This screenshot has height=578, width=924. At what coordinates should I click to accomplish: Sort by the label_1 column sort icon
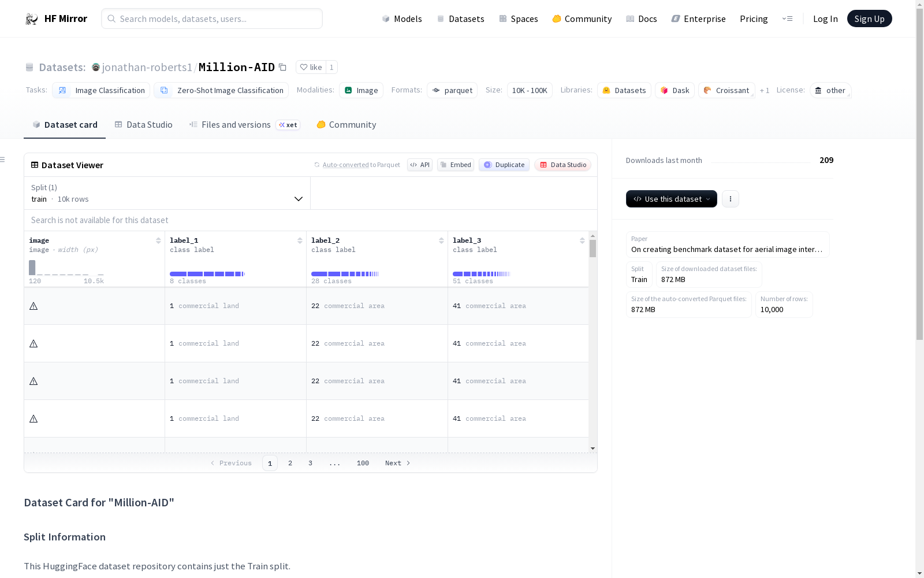point(300,240)
